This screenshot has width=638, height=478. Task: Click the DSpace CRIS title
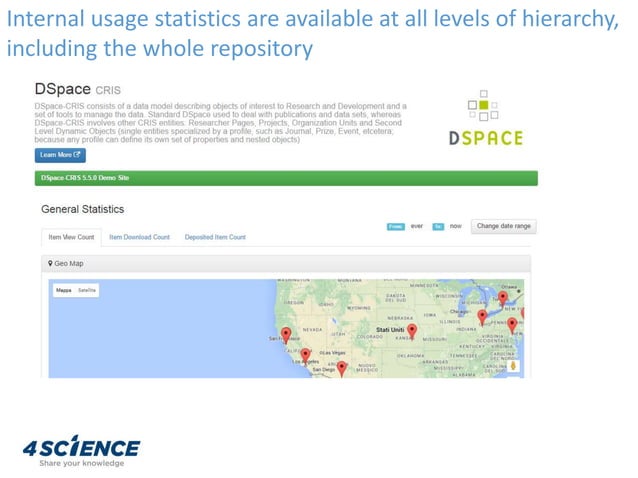[78, 89]
